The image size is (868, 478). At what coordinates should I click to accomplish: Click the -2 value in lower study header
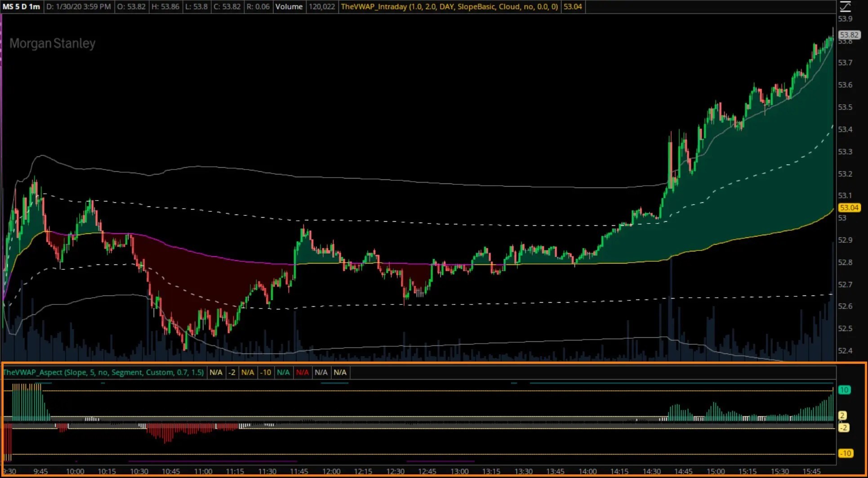[x=231, y=372]
